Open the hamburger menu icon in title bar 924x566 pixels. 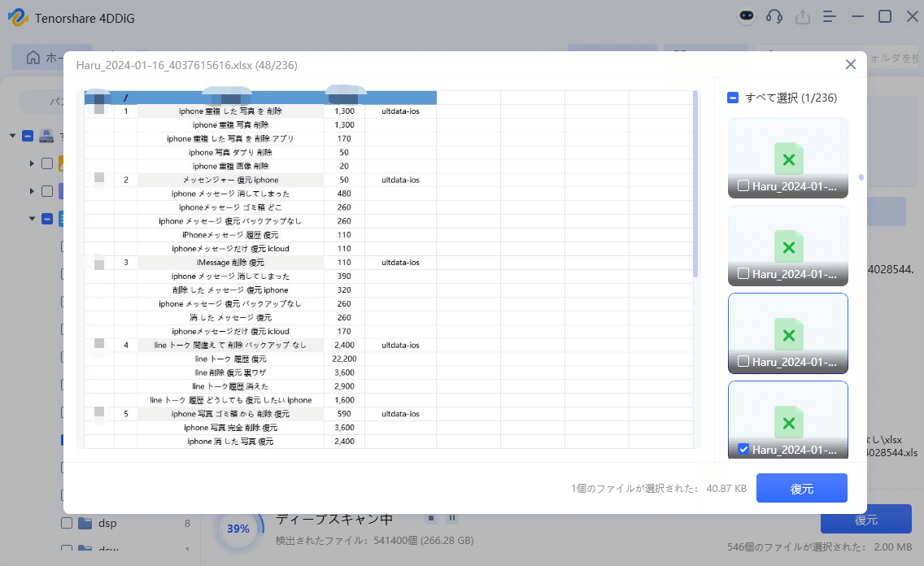[830, 16]
